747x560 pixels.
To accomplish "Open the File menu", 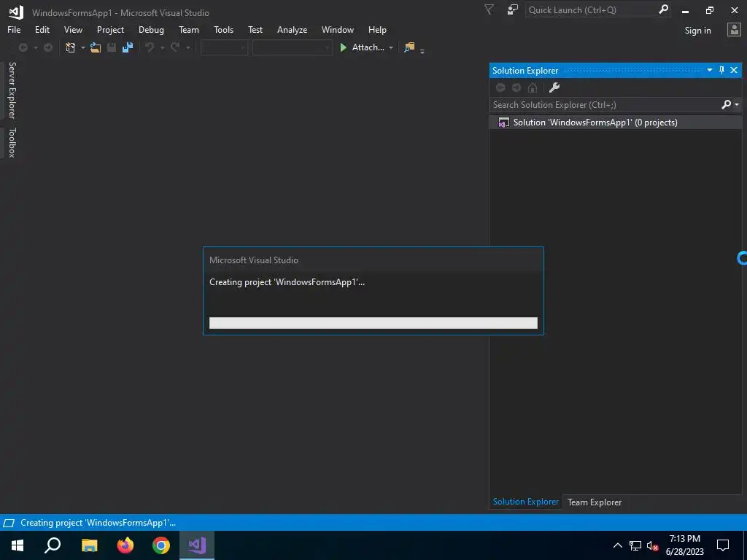I will (x=14, y=29).
